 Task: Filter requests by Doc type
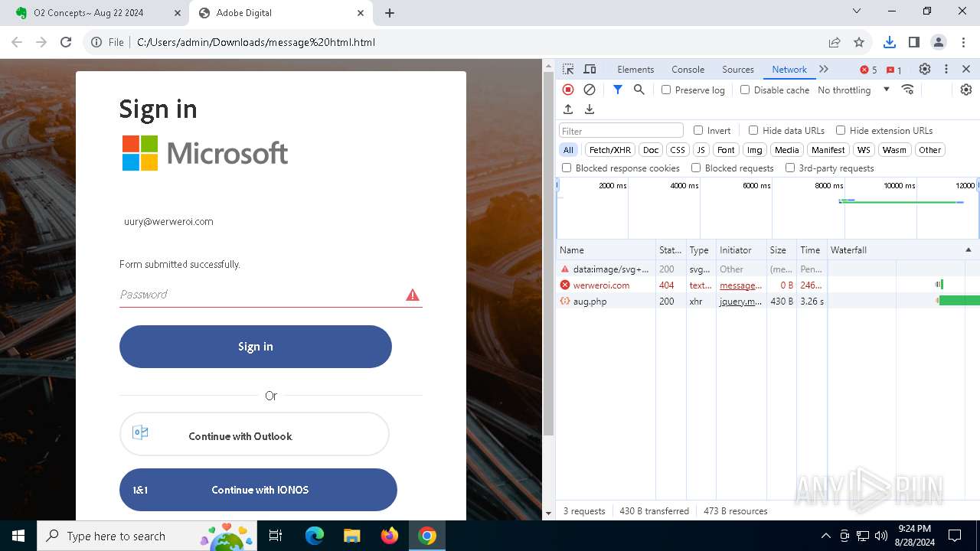[651, 150]
